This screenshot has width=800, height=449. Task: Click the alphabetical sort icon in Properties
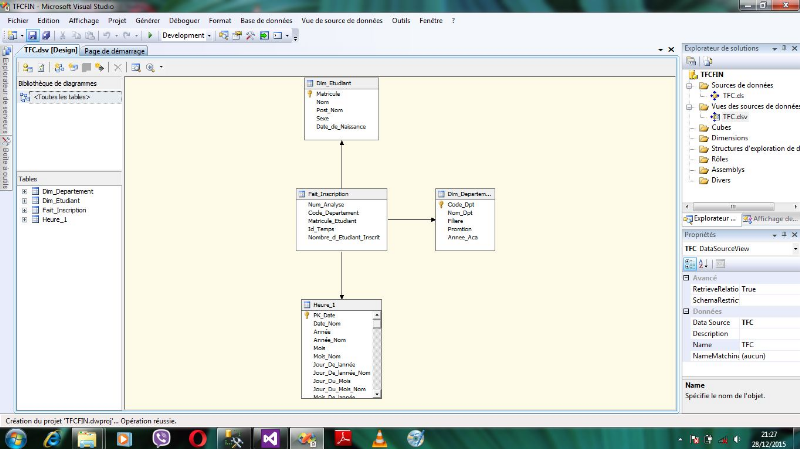703,263
